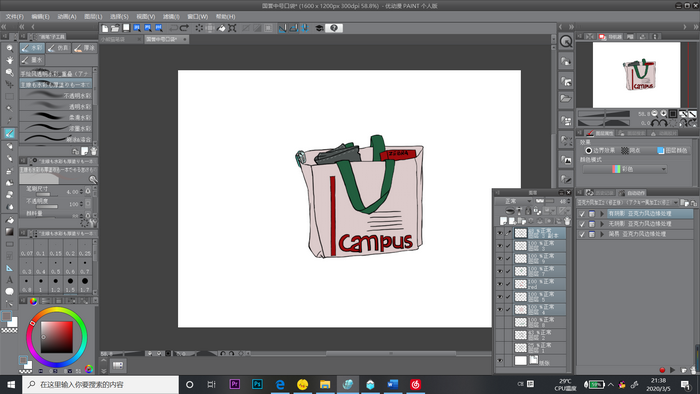The width and height of the screenshot is (700, 394).
Task: Select the 透明水彩 brush
Action: [56, 106]
